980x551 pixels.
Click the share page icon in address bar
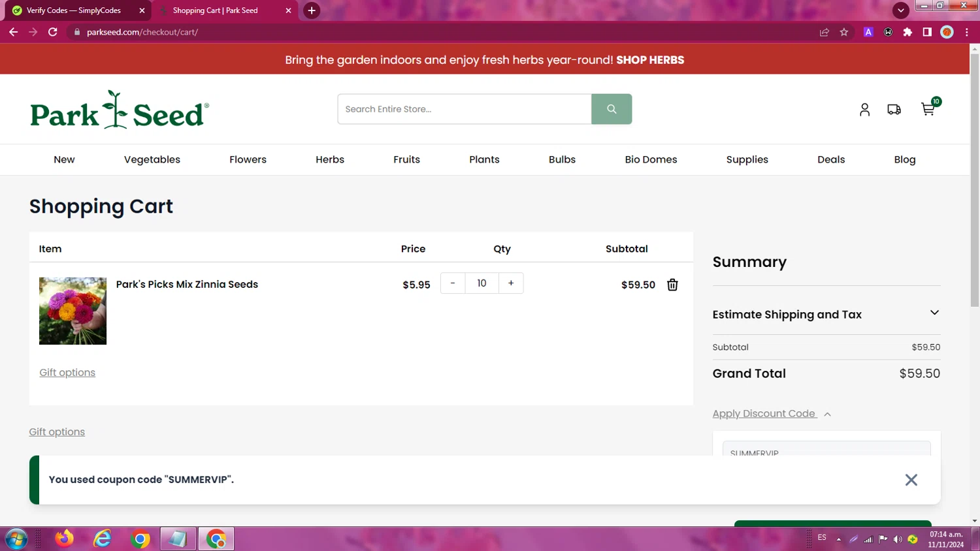click(825, 32)
